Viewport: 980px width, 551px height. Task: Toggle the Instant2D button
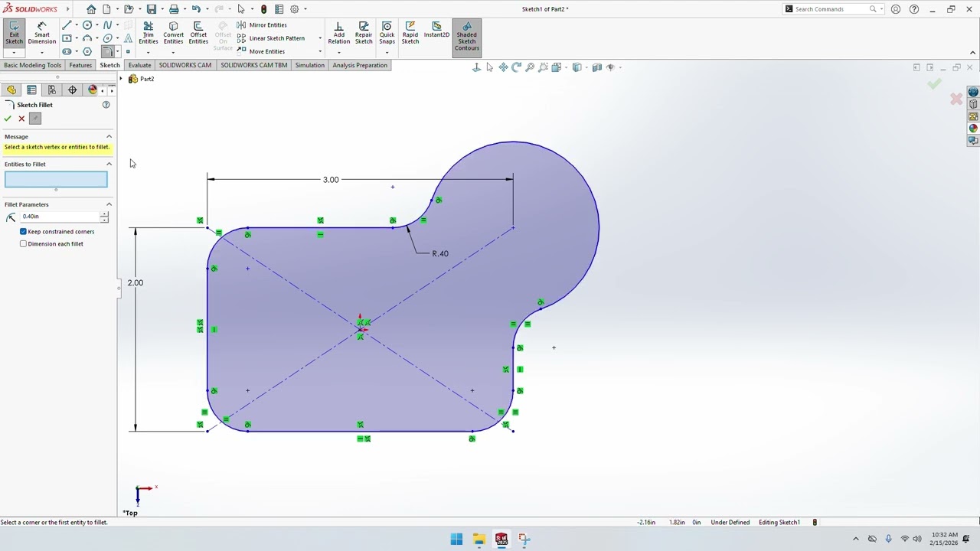(436, 31)
